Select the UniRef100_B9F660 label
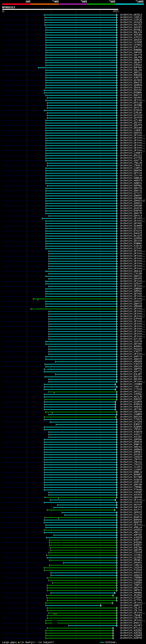 [x=131, y=67]
